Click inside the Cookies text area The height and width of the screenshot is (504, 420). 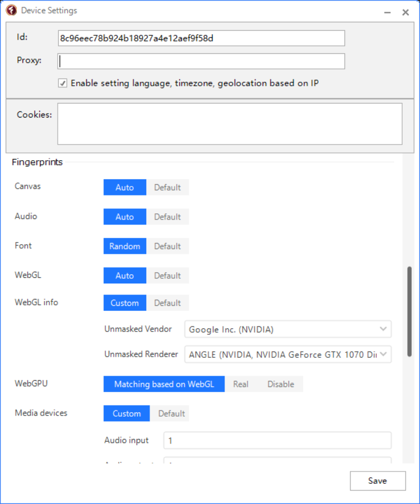[230, 124]
